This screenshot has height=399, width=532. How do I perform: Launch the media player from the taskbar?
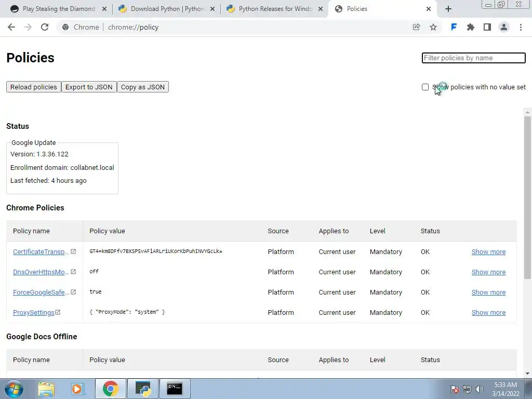click(x=77, y=389)
